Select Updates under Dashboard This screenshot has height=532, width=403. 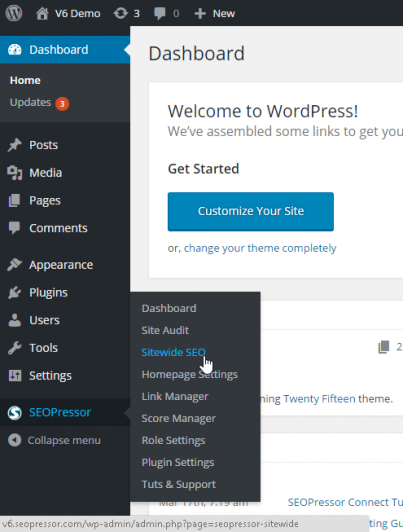[x=30, y=102]
